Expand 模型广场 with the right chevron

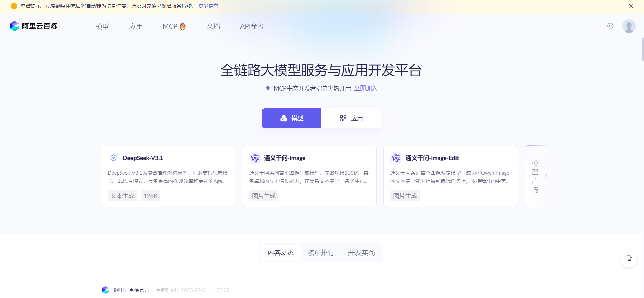[x=546, y=176]
